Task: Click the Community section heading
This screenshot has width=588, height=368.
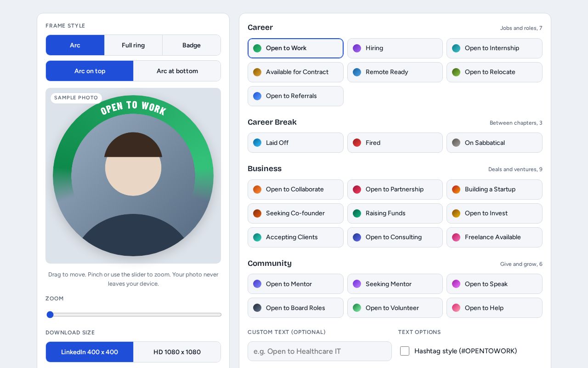Action: [x=270, y=264]
